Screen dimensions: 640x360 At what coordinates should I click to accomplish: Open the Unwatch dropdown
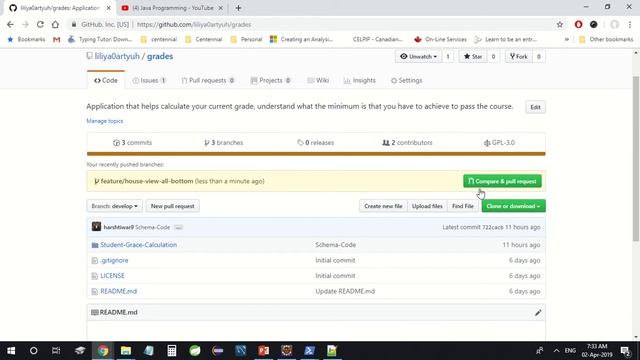(x=418, y=56)
